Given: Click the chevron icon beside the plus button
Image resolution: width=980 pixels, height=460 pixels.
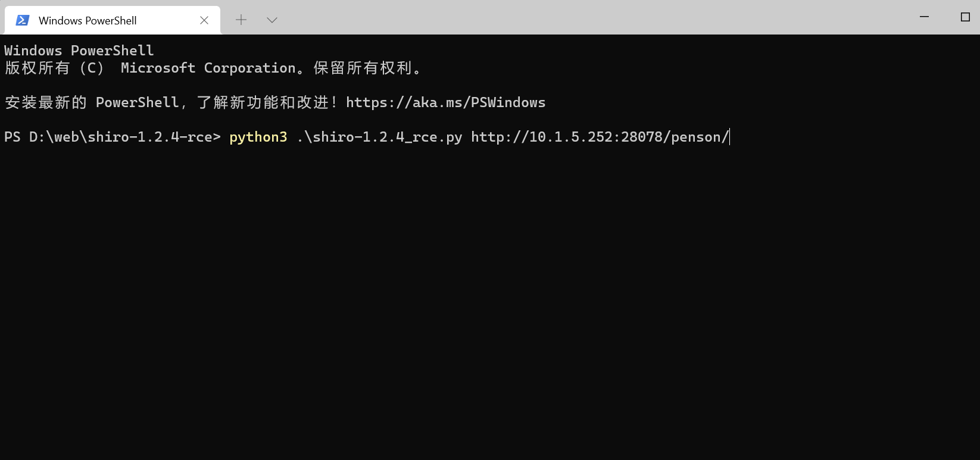Looking at the screenshot, I should [272, 20].
